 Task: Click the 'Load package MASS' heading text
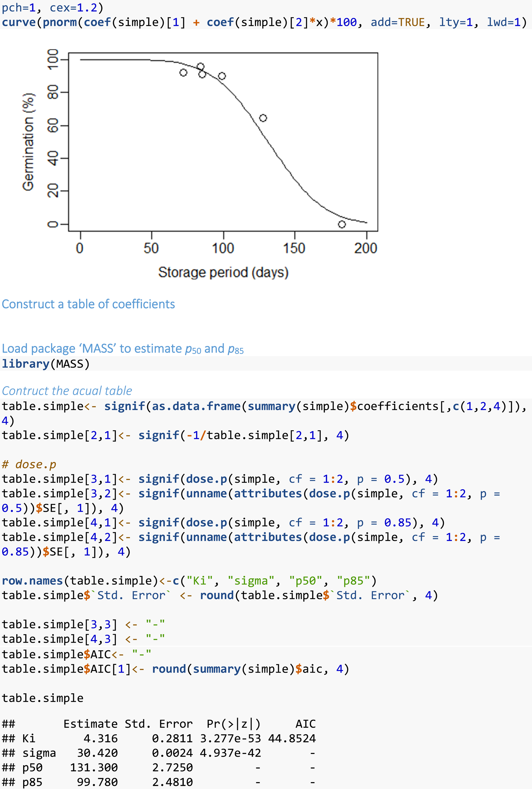(123, 349)
